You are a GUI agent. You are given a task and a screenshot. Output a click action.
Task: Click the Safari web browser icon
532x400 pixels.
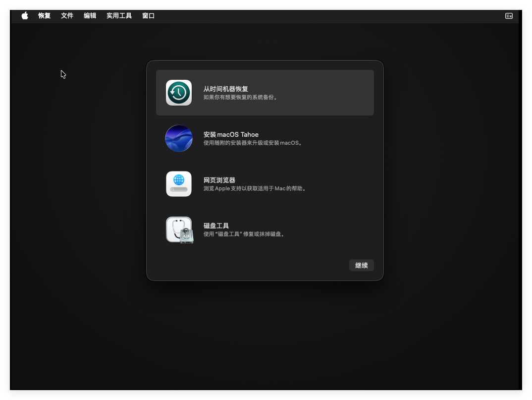point(179,184)
